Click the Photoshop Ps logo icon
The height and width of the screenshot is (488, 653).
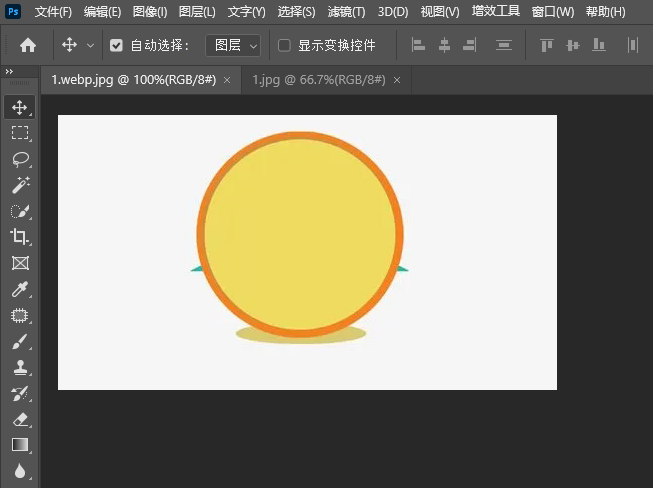[13, 11]
